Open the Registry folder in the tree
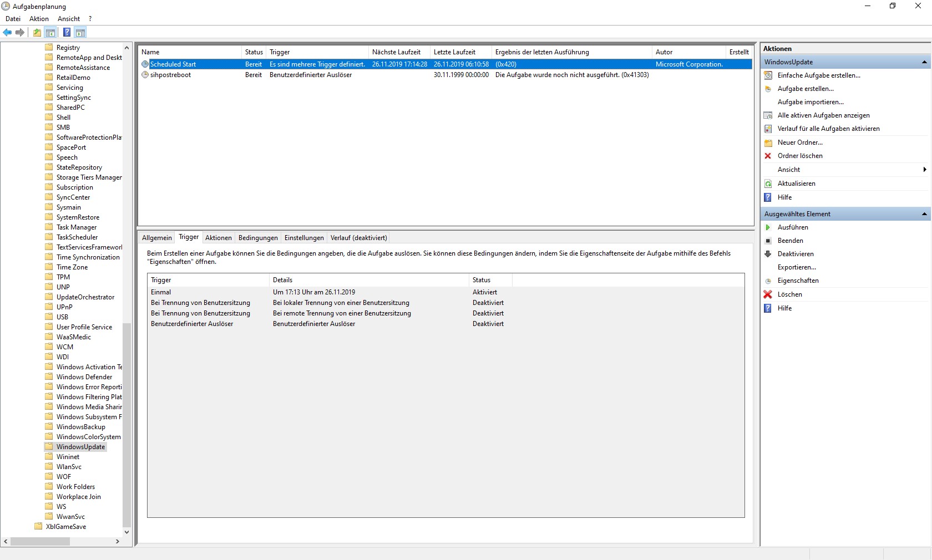 68,48
